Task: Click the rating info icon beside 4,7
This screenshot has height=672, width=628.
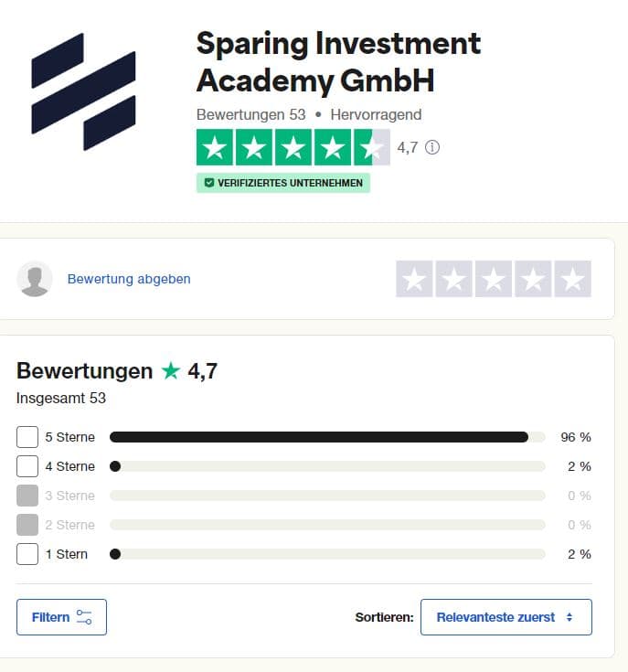Action: [x=431, y=147]
